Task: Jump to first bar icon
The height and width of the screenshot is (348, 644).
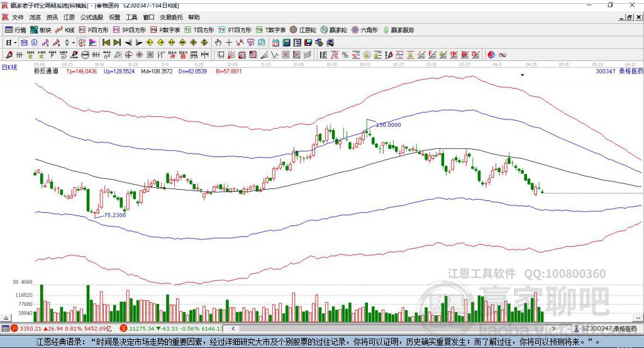Action: 106,42
